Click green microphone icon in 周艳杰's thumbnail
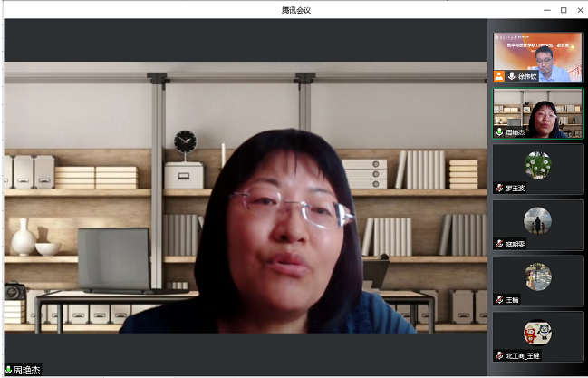The width and height of the screenshot is (588, 378). (499, 132)
